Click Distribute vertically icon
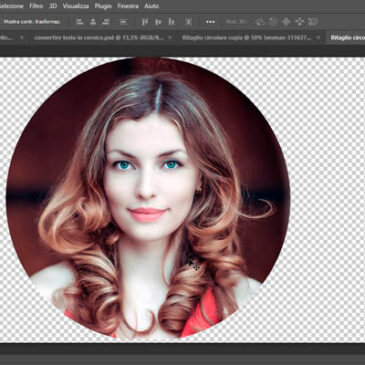Image resolution: width=365 pixels, height=365 pixels. 123,22
